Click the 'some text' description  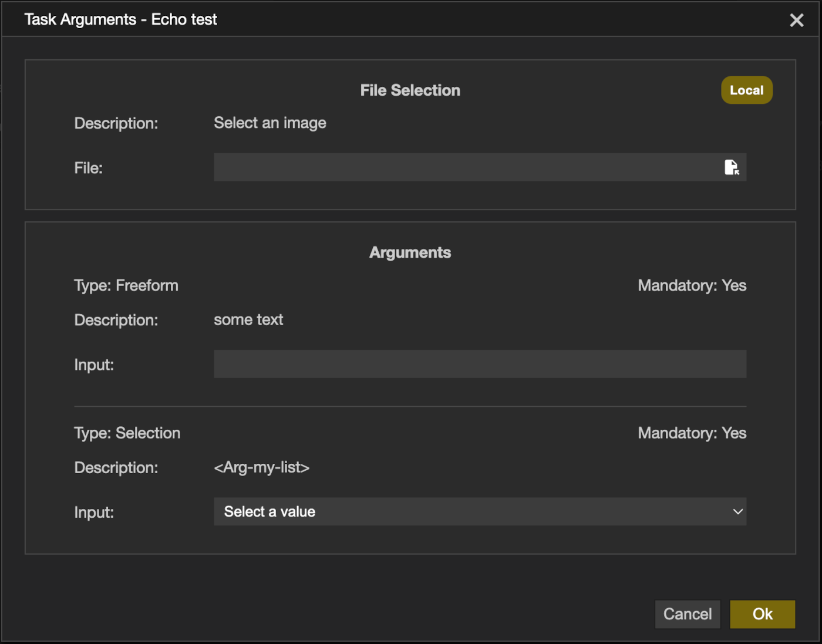point(248,320)
